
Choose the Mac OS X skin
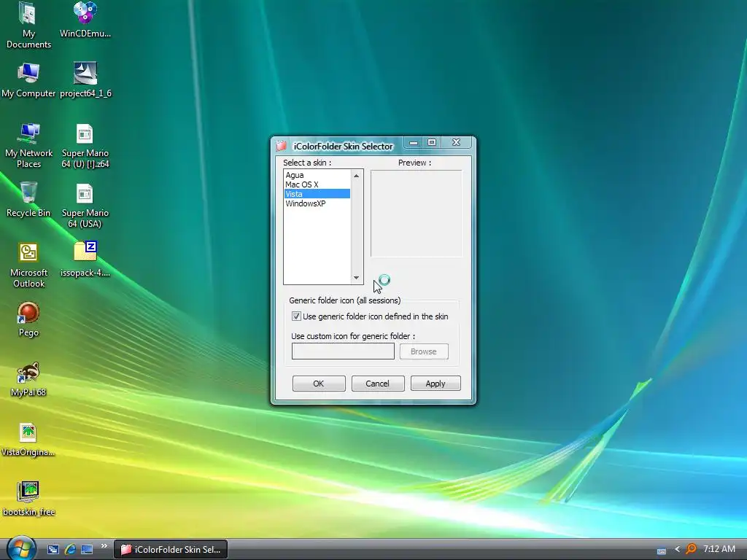click(x=317, y=184)
